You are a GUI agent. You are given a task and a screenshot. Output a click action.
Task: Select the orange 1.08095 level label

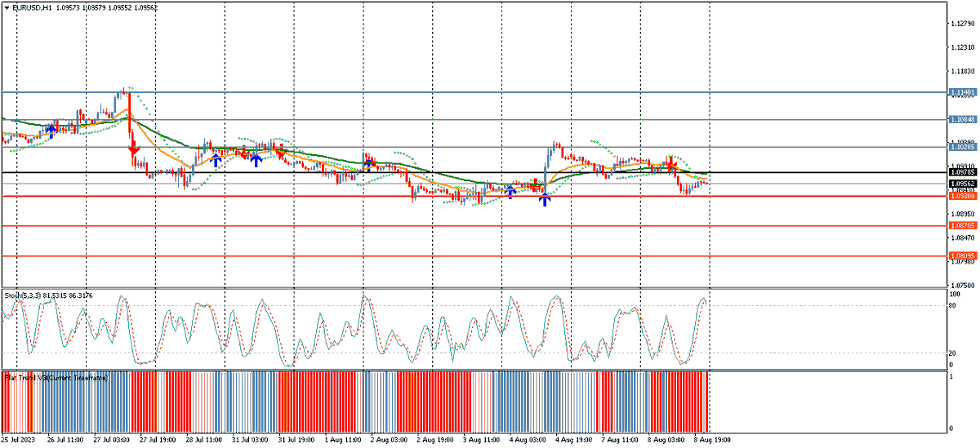964,255
